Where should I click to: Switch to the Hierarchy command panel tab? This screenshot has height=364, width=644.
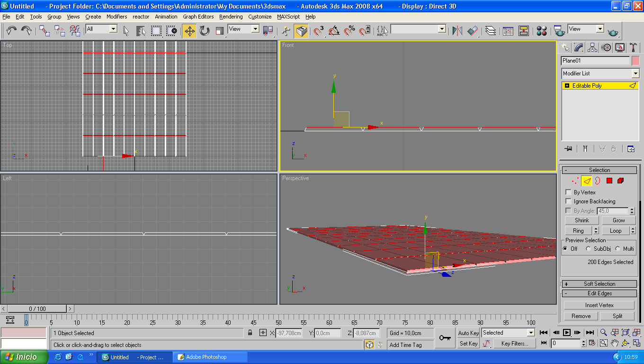point(592,47)
